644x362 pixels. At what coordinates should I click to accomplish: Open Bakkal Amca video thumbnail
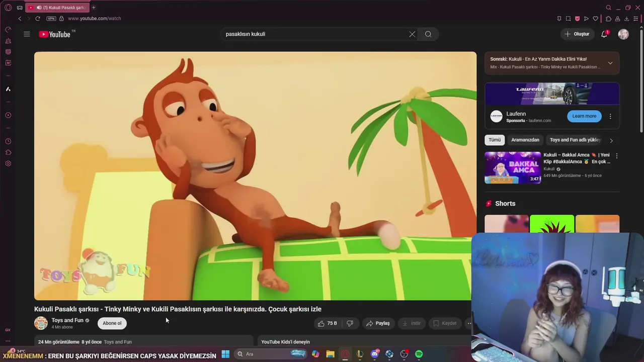pos(513,167)
